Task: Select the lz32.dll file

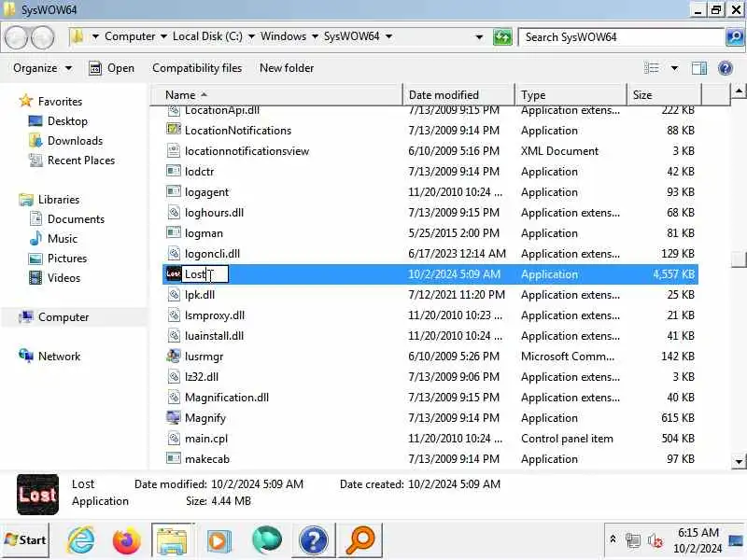Action: click(202, 377)
